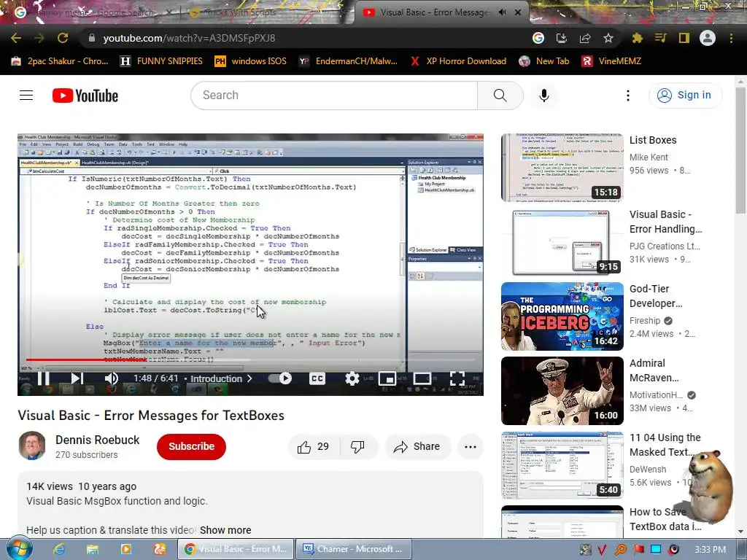Share this page from the address bar

click(585, 38)
